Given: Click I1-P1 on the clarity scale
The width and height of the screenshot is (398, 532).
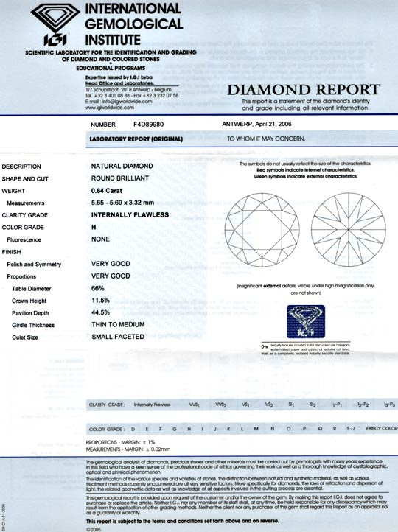Looking at the screenshot, I should (337, 405).
